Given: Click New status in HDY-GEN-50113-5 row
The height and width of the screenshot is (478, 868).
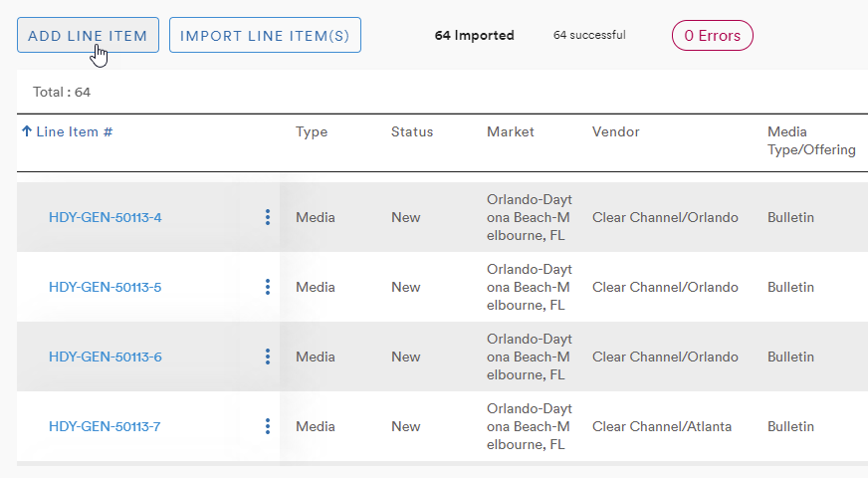Looking at the screenshot, I should pos(406,287).
